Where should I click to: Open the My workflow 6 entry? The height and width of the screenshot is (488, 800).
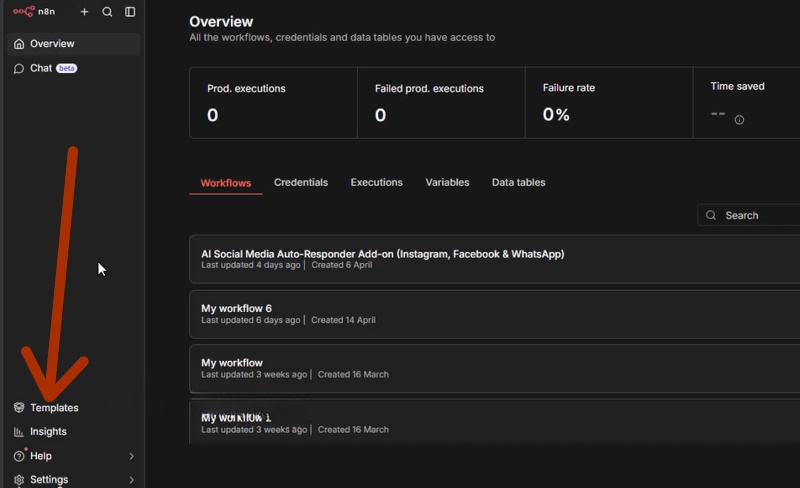click(236, 309)
